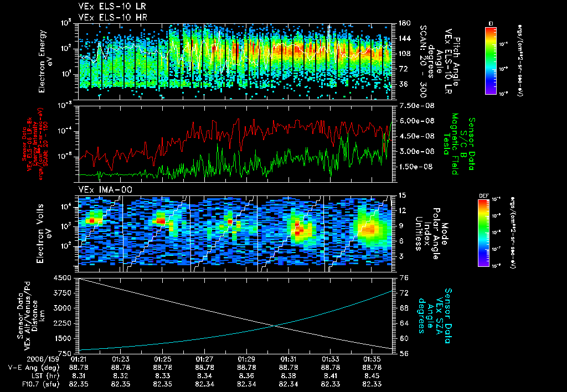Click the 'Magnetic Field Tesla' green axis label
This screenshot has width=567, height=392.
pyautogui.click(x=451, y=144)
